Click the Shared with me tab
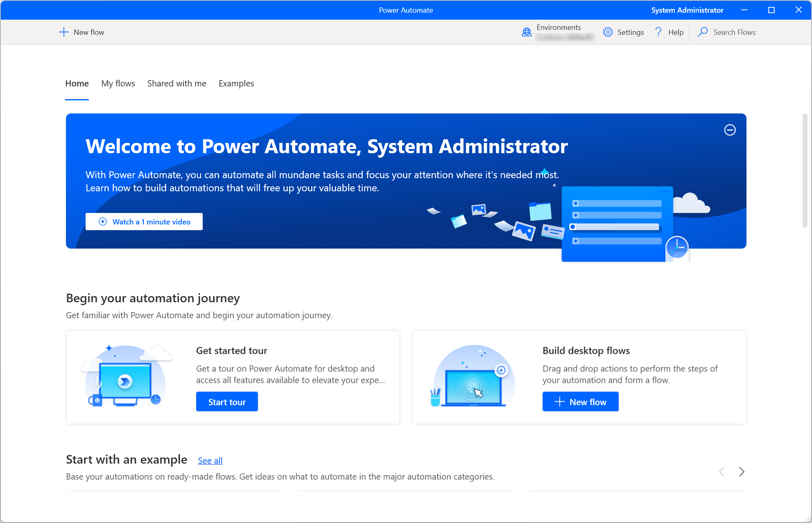812x523 pixels. pos(176,84)
